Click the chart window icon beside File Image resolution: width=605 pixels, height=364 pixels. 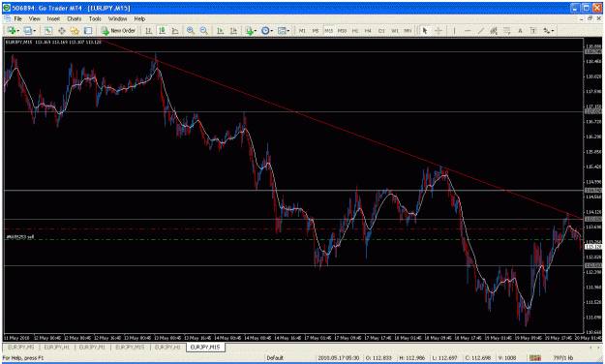[x=8, y=18]
